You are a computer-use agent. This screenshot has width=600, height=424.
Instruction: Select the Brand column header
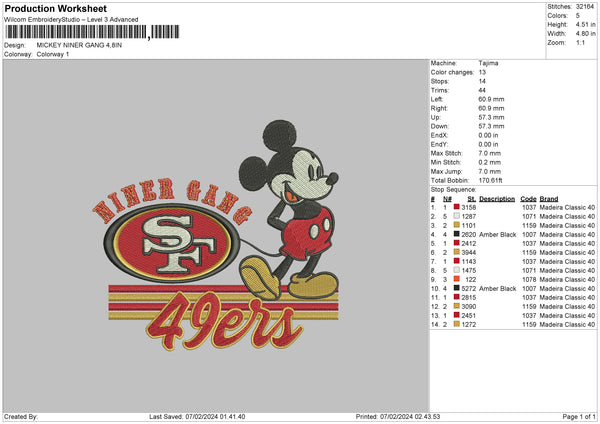tap(549, 199)
